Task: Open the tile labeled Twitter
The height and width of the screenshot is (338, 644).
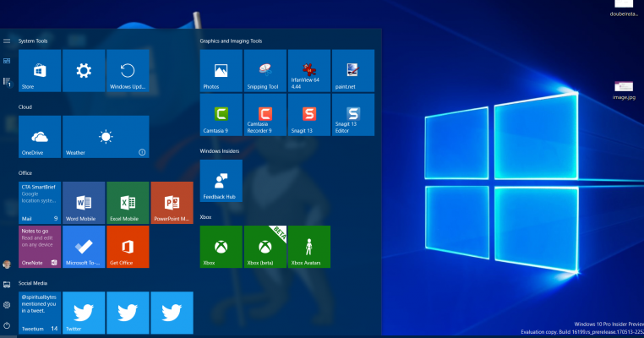Action: pos(84,313)
